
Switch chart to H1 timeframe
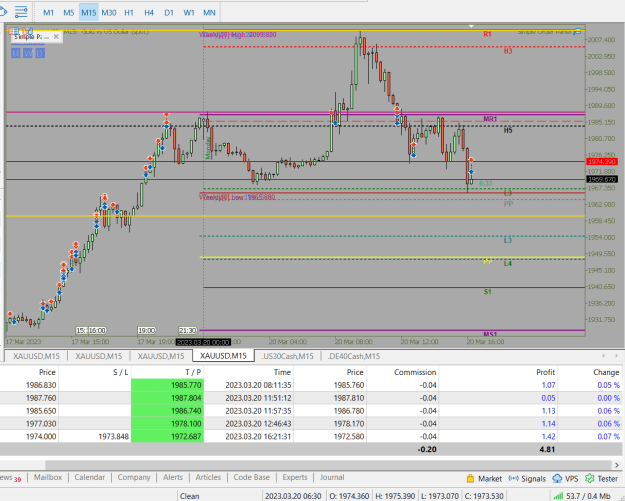[x=129, y=13]
